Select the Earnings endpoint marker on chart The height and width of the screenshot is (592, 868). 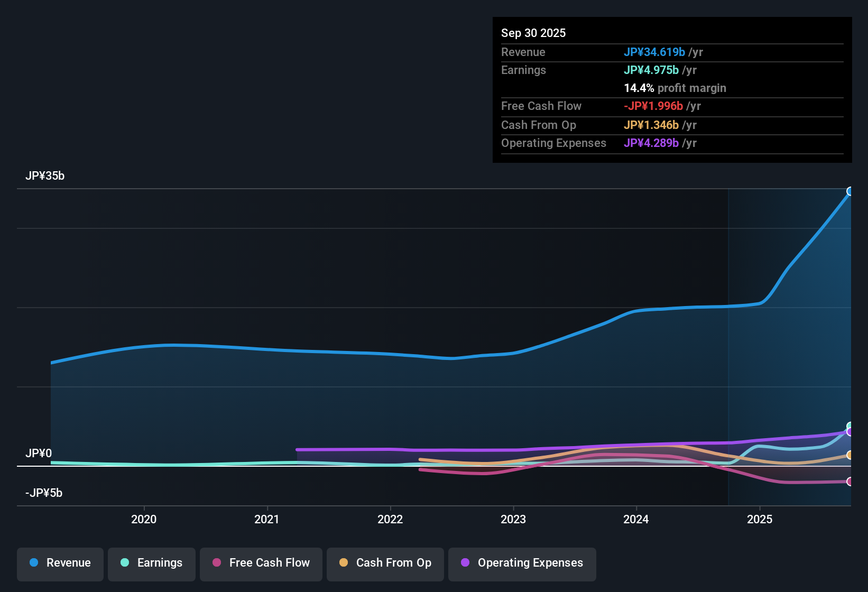[x=850, y=426]
